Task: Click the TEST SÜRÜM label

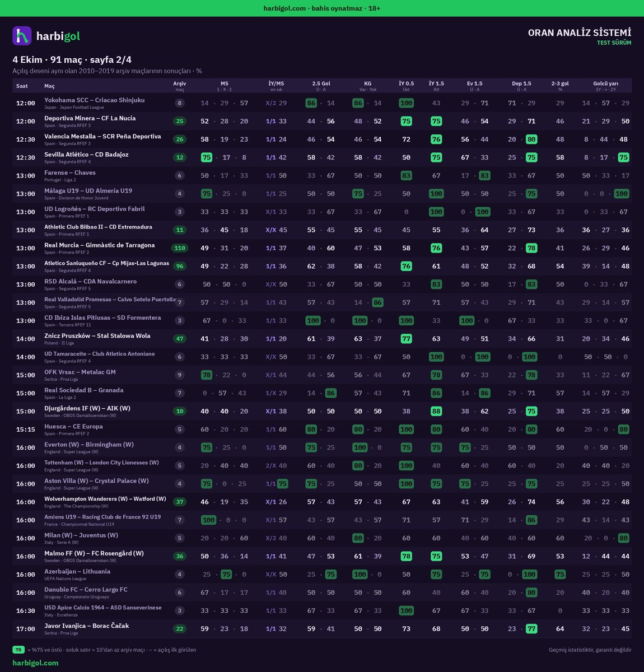Action: pos(614,43)
